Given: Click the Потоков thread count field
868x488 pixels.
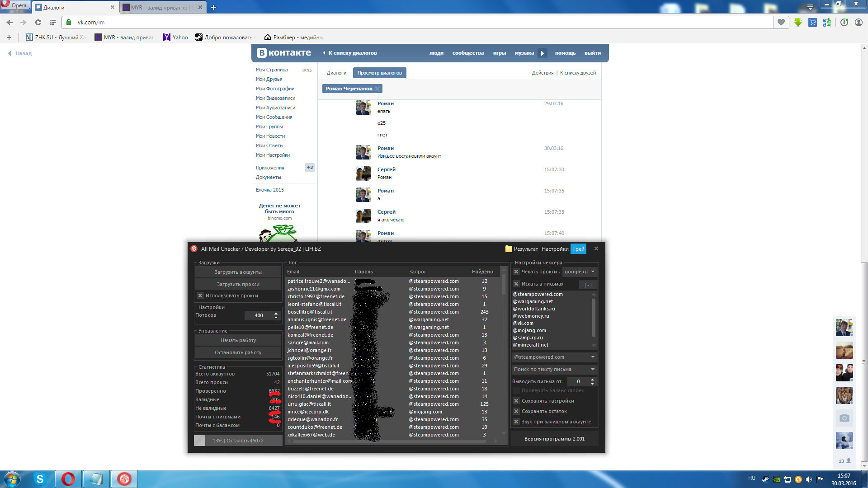Looking at the screenshot, I should 259,315.
